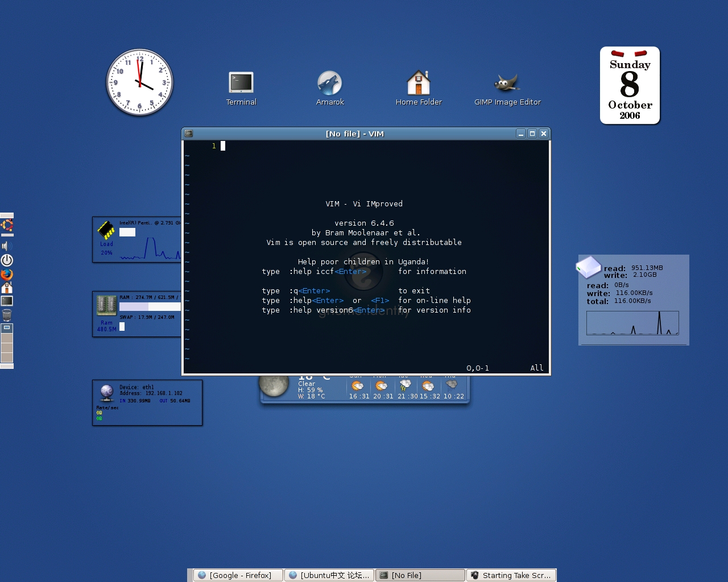
Task: Click the RAM module icon in memory widget
Action: tap(106, 306)
